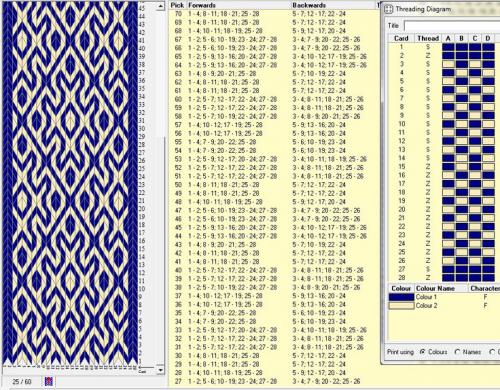Click the cream Colour 2 swatch
Viewport: 500px width, 390px height.
click(401, 306)
